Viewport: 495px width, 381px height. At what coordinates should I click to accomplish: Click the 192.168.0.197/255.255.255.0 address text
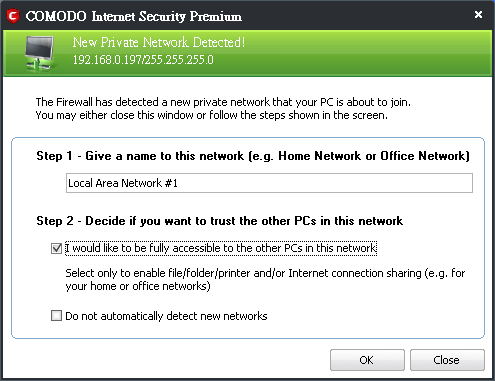(x=143, y=60)
